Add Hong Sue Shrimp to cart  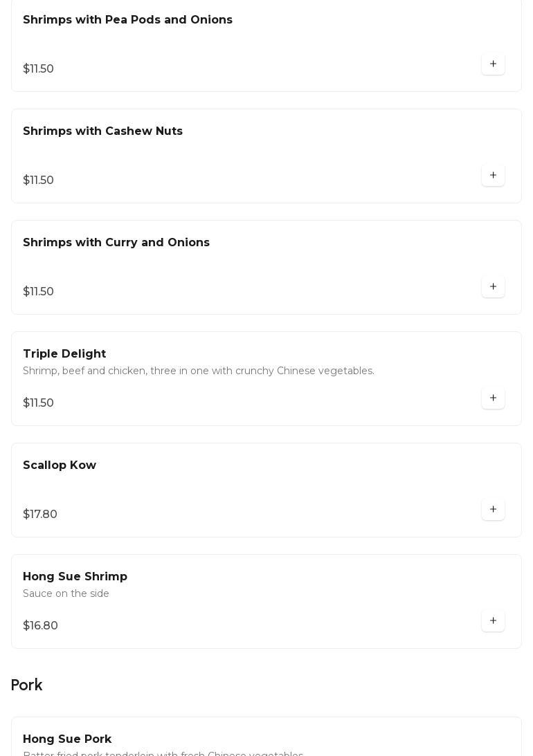pos(493,621)
